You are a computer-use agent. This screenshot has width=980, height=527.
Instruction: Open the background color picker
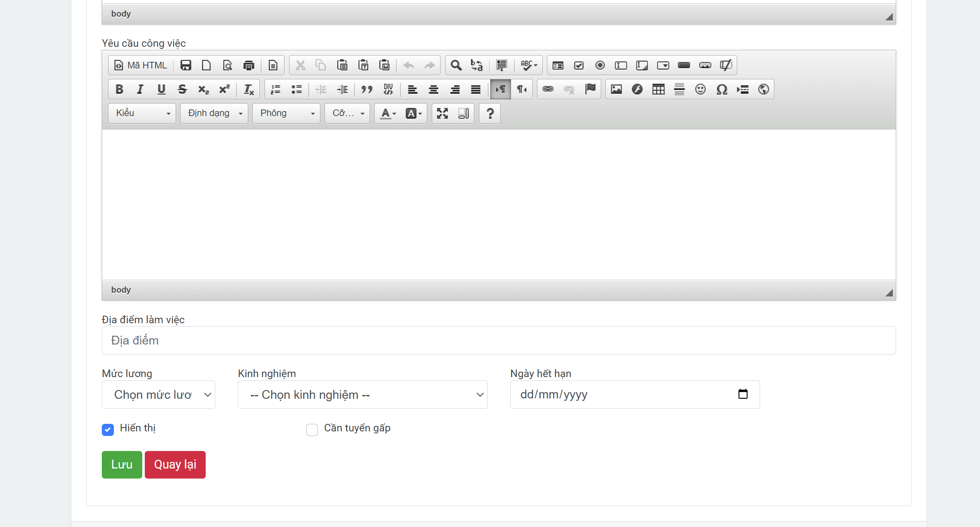413,114
